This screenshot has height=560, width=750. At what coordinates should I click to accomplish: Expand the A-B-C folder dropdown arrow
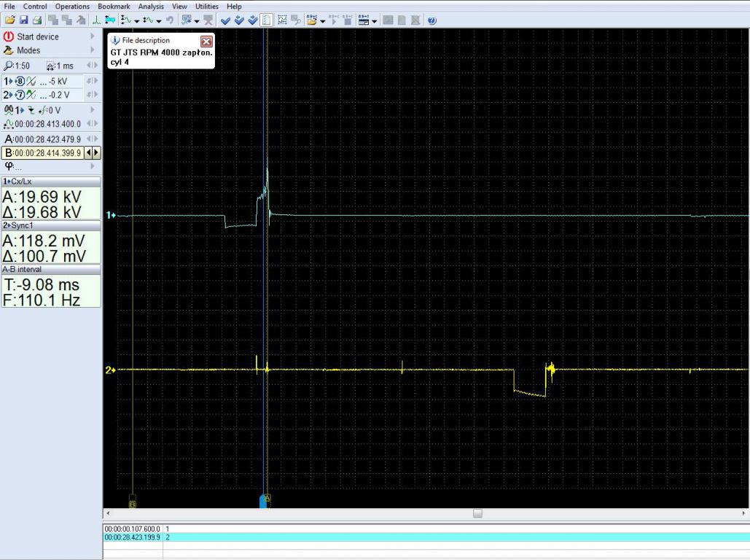click(x=323, y=21)
